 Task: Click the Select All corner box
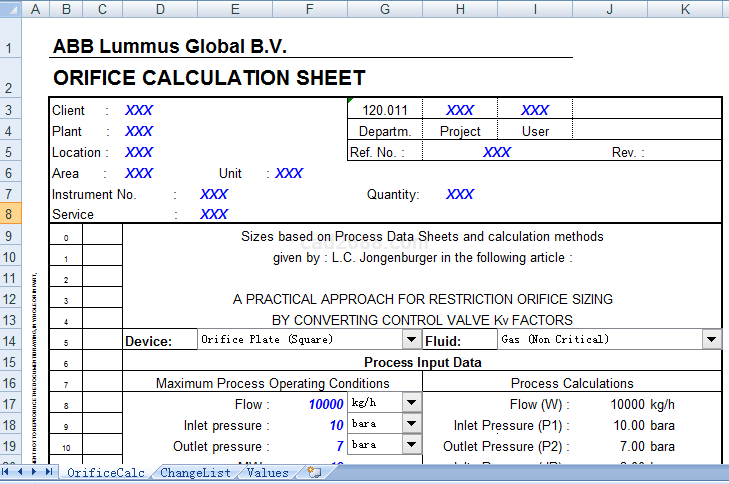click(x=11, y=9)
